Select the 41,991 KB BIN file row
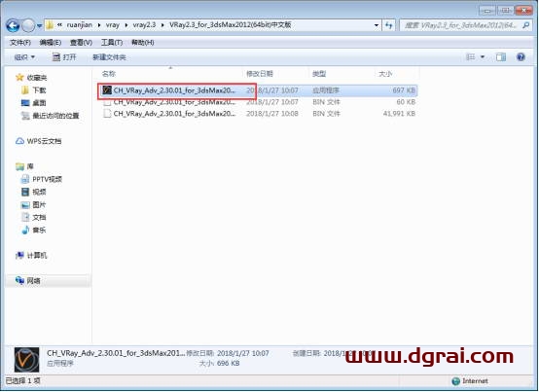 pyautogui.click(x=259, y=114)
